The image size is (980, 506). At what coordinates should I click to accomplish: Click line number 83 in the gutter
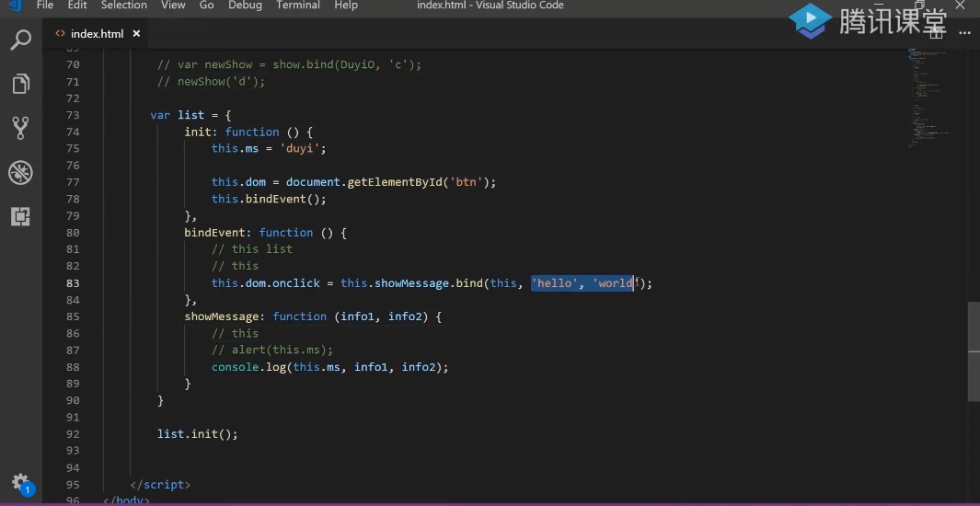(73, 283)
